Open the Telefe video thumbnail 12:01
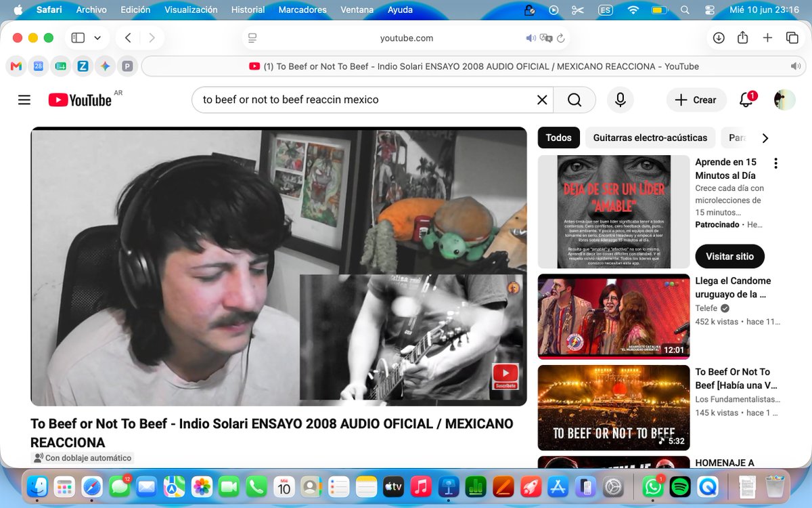The width and height of the screenshot is (812, 508). [614, 316]
